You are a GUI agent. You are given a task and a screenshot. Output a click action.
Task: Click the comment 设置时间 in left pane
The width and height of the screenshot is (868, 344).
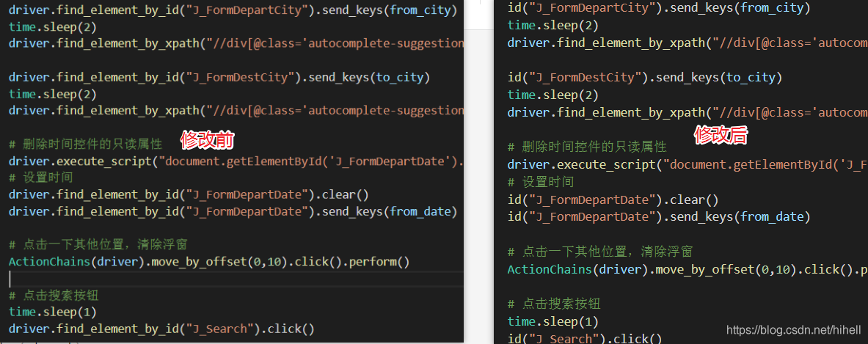(x=41, y=178)
